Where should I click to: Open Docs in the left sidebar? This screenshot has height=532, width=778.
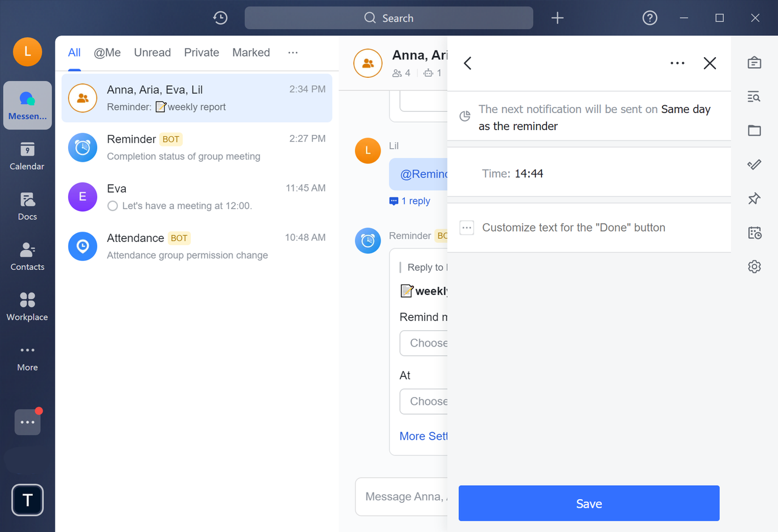(27, 206)
